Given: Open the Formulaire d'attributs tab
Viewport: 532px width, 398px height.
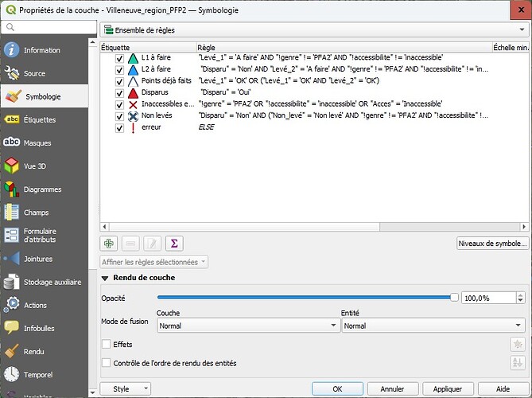Looking at the screenshot, I should pos(45,236).
